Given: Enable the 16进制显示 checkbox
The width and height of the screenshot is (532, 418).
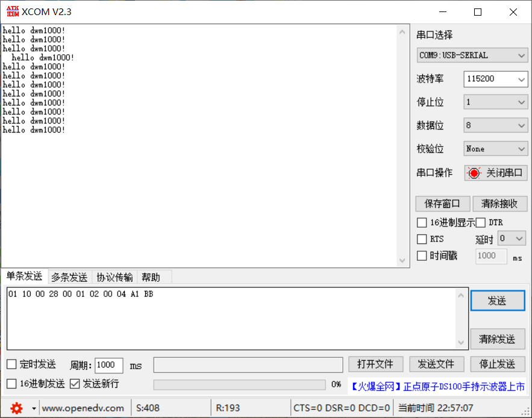Looking at the screenshot, I should tap(422, 222).
